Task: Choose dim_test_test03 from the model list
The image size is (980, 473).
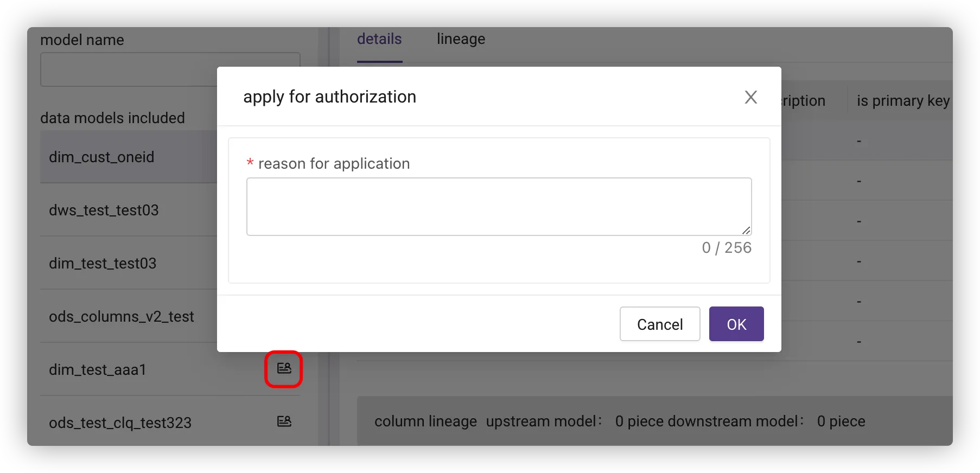Action: click(103, 264)
